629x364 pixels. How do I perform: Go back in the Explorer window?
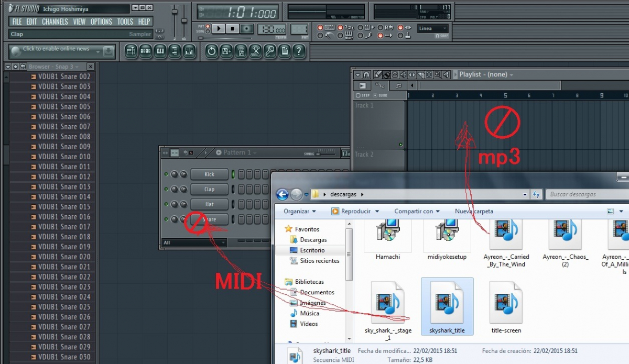282,194
